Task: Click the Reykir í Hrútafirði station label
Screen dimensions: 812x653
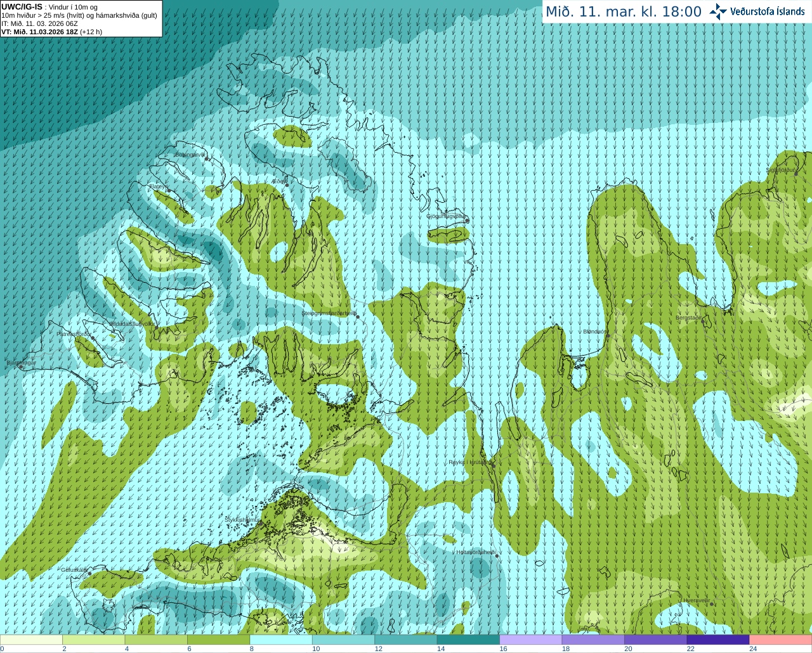Action: click(469, 462)
